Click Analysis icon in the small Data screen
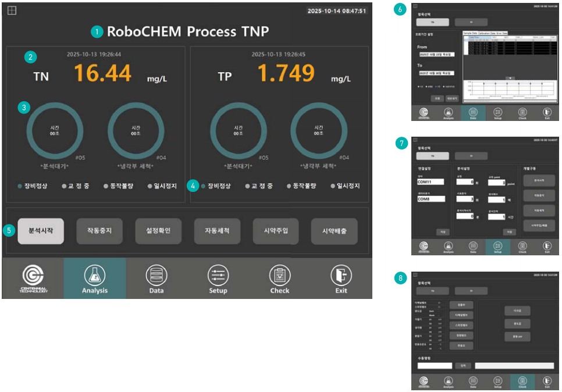The image size is (562, 392). click(449, 112)
